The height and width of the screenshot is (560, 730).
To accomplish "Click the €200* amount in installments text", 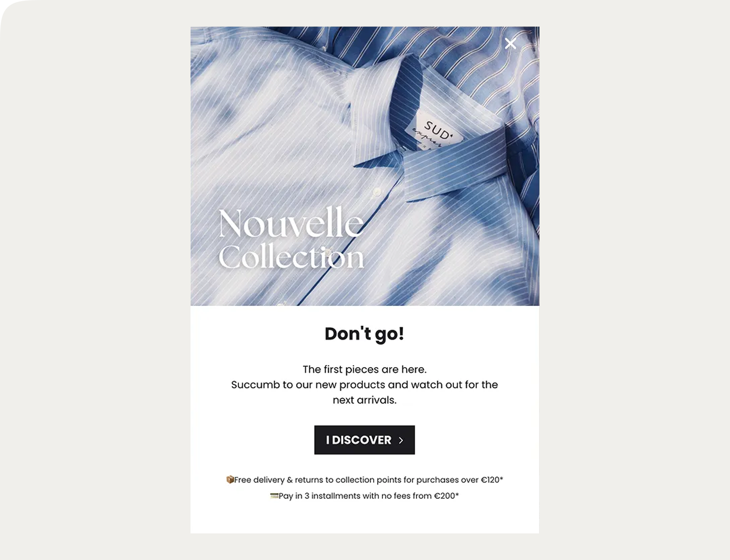I will 447,496.
